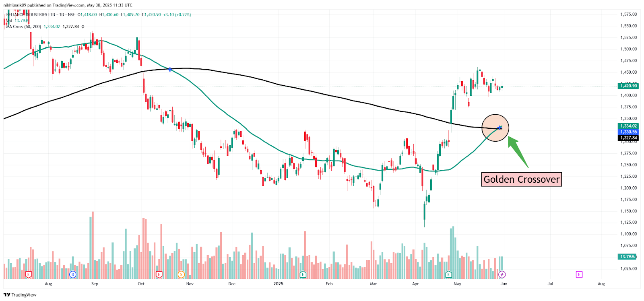This screenshot has width=644, height=301.
Task: Click the Vol indicator legend label
Action: point(9,21)
